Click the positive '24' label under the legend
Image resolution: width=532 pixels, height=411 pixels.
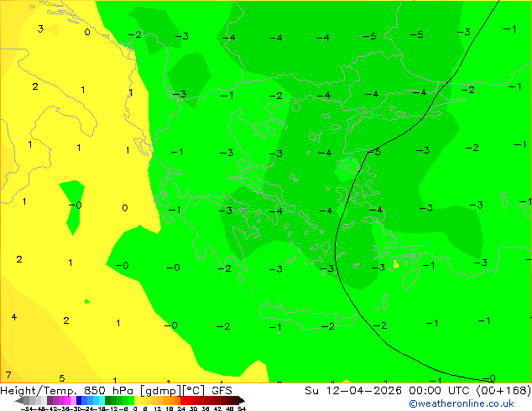pyautogui.click(x=182, y=409)
